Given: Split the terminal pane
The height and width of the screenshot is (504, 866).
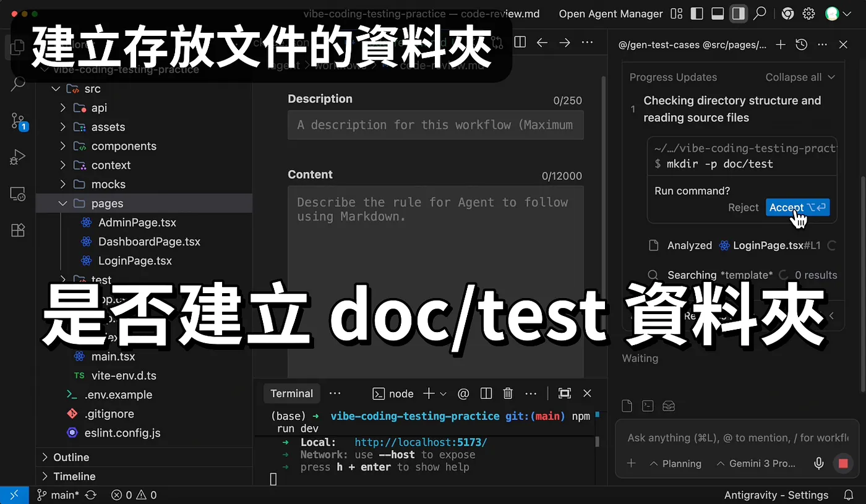Looking at the screenshot, I should tap(486, 393).
